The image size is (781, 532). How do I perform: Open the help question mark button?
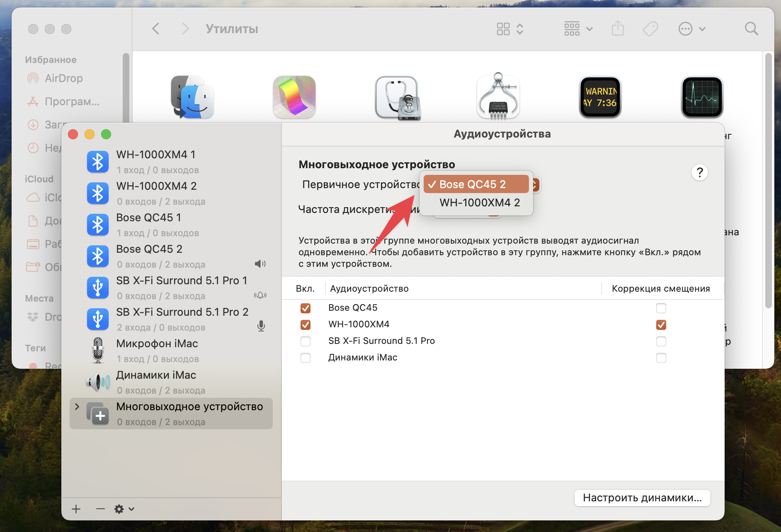[700, 172]
